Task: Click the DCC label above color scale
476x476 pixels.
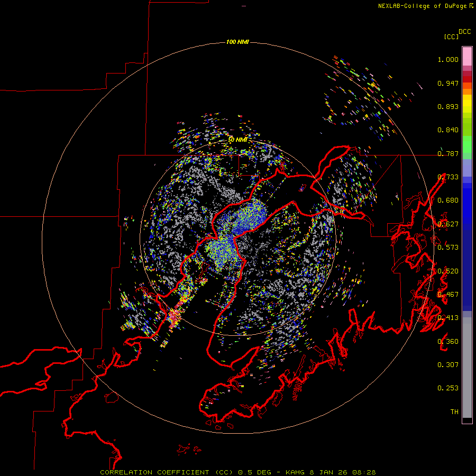Action: (x=464, y=32)
